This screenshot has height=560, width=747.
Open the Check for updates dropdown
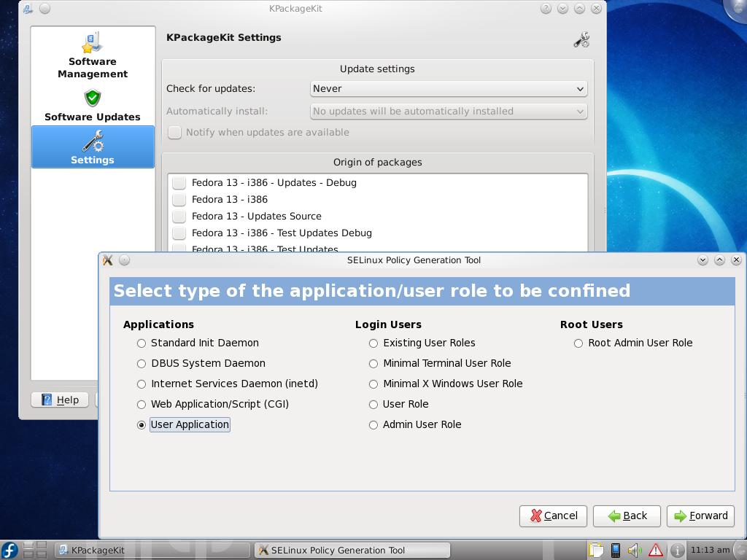click(449, 88)
